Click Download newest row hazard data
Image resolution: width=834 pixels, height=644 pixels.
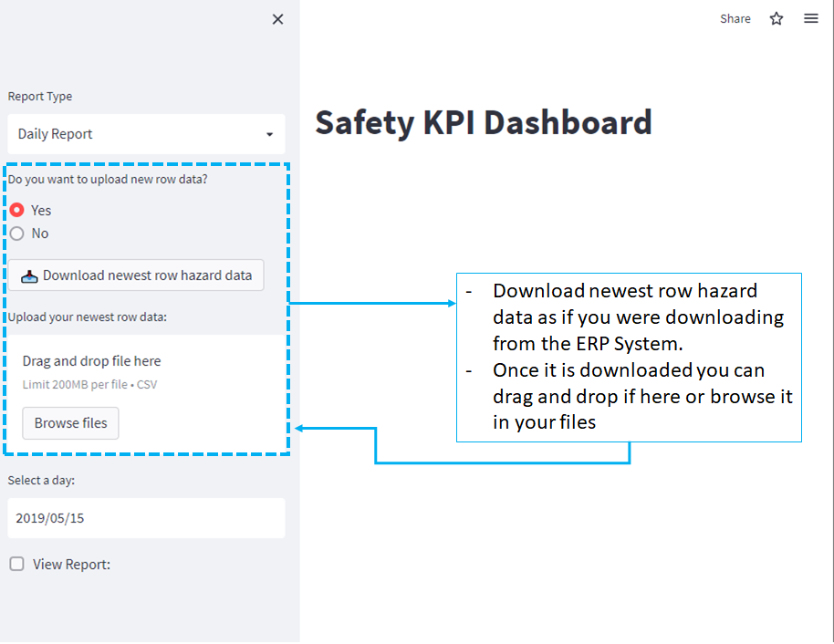[135, 275]
